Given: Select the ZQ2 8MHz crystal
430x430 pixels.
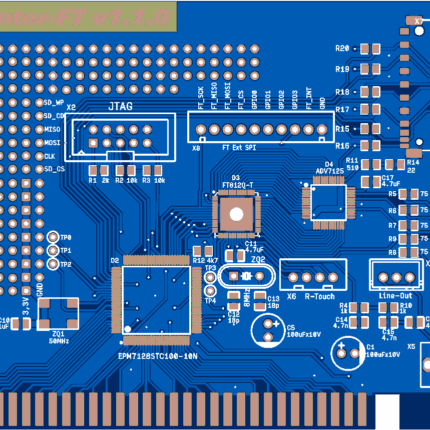Looking at the screenshot, I should tap(246, 276).
